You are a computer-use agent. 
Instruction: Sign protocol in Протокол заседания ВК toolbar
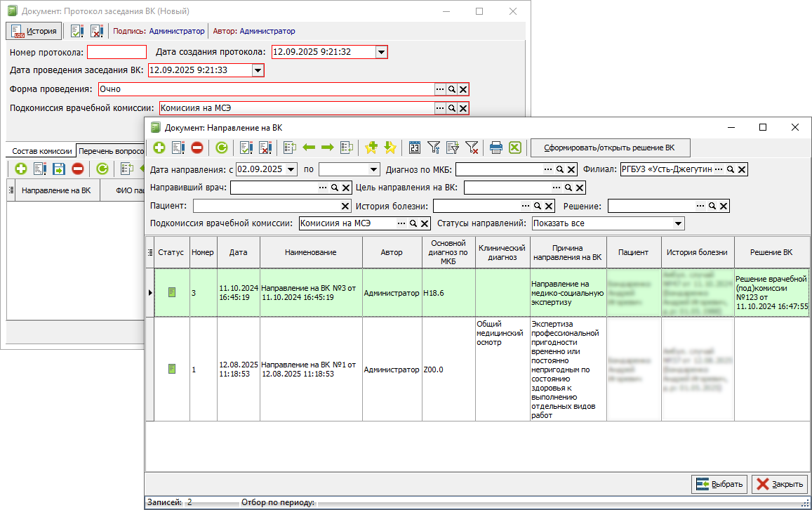coord(77,31)
